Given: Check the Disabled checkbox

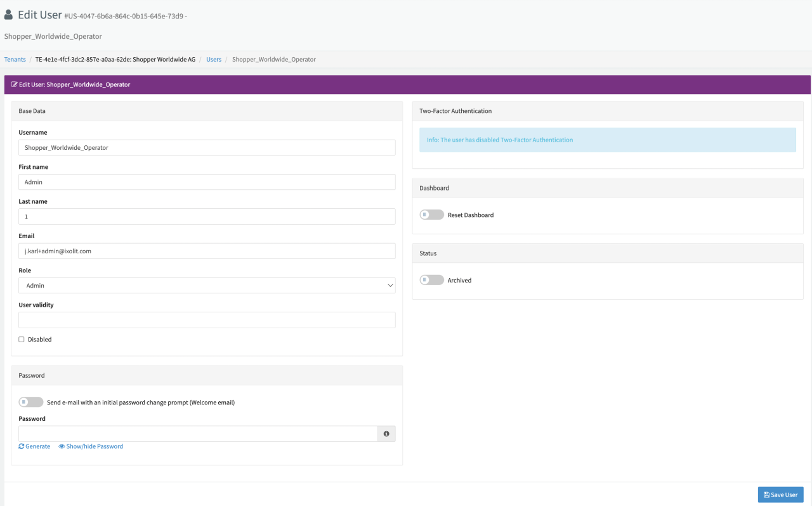Looking at the screenshot, I should click(x=22, y=340).
